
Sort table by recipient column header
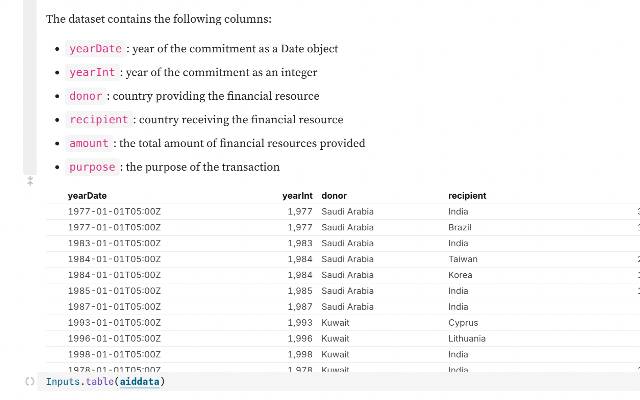point(467,196)
